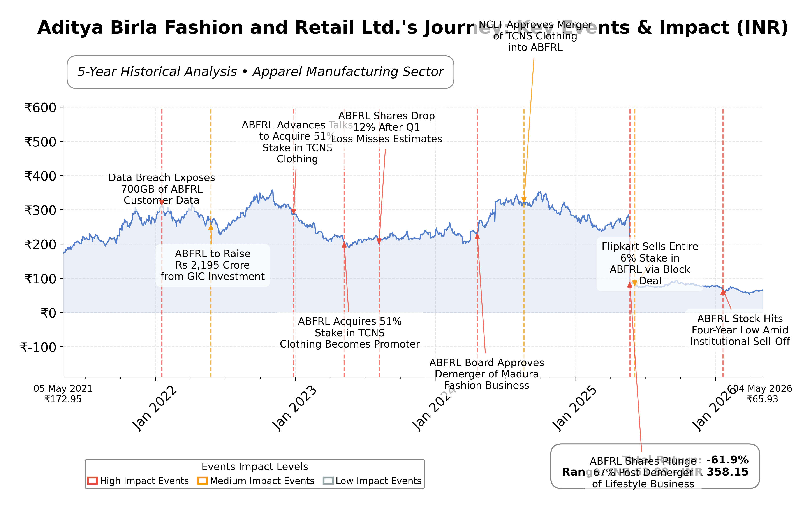Click the marker for Shares Drop 12% event

[x=379, y=241]
